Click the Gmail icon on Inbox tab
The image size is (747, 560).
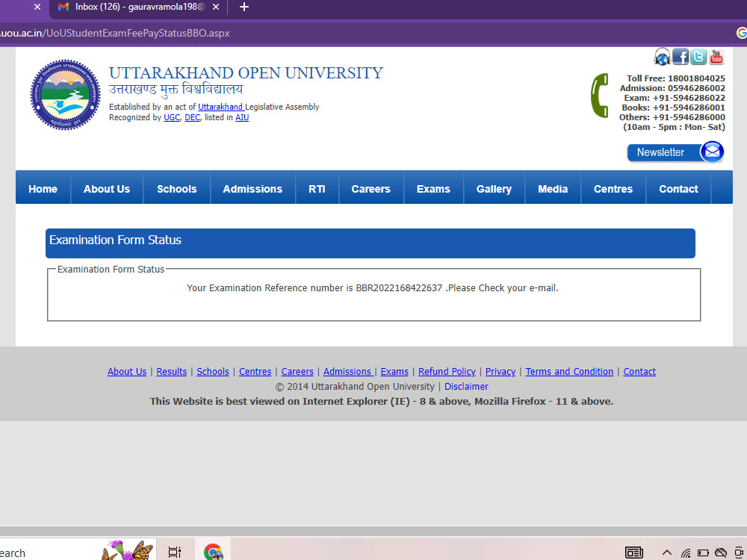click(63, 7)
